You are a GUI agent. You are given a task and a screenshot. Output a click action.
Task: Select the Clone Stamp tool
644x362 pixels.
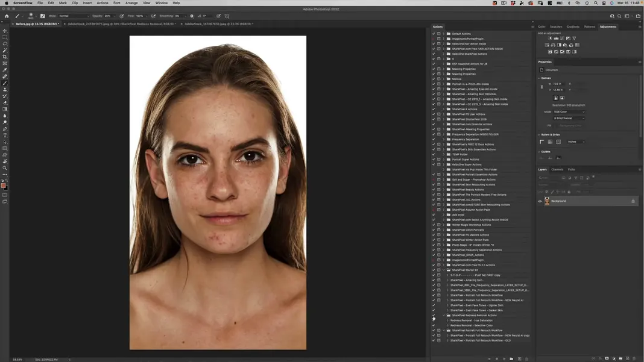pos(5,90)
